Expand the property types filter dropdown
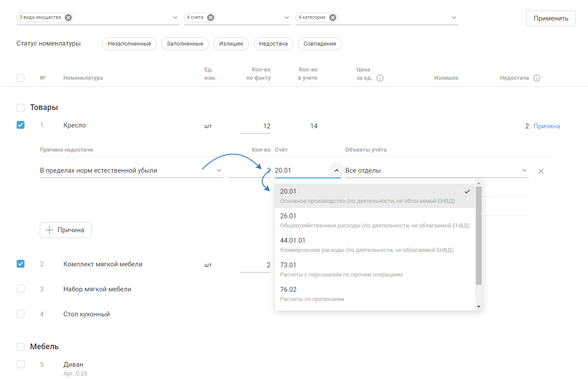This screenshot has height=379, width=588. click(x=176, y=18)
